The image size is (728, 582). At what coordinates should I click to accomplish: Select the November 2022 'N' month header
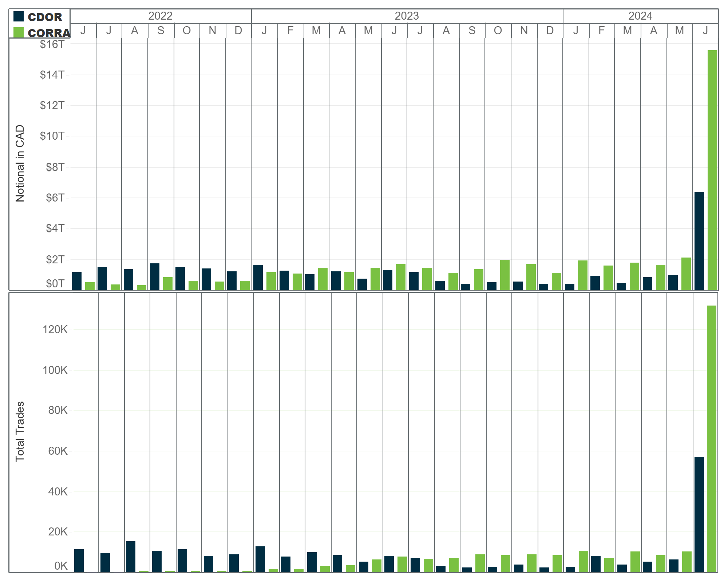tap(212, 31)
